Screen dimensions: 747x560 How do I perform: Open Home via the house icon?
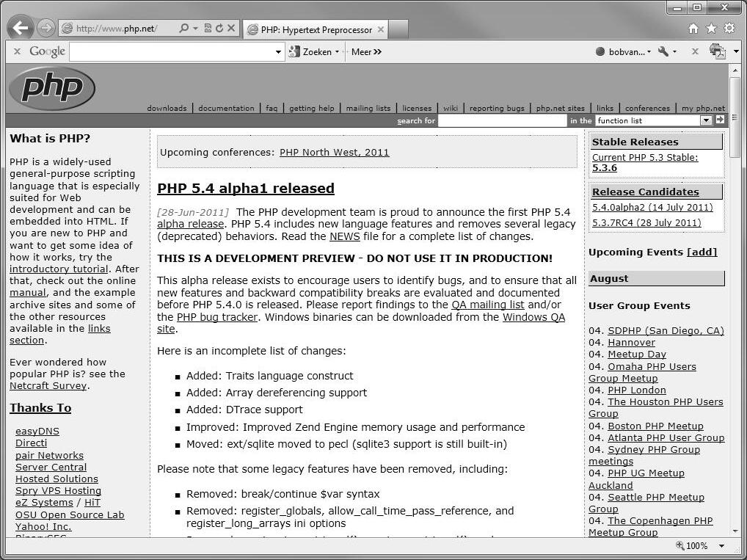[x=693, y=29]
